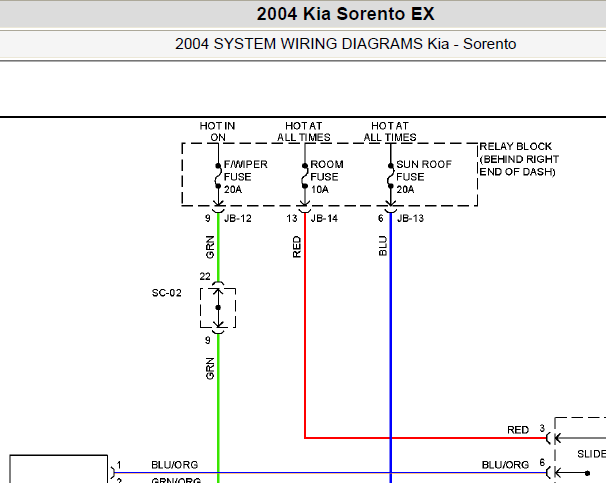The width and height of the screenshot is (606, 483).
Task: Click upper 'GRN' wire label below JB-12
Action: (210, 247)
